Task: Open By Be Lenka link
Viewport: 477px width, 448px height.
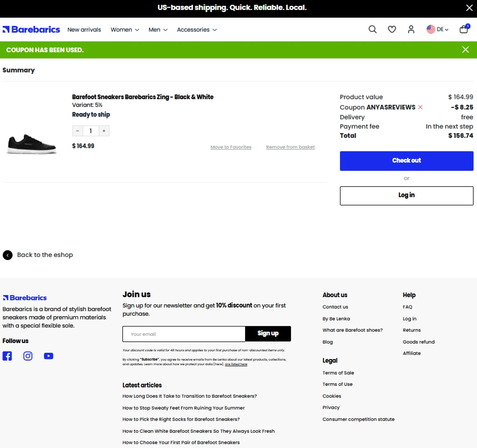Action: (336, 319)
